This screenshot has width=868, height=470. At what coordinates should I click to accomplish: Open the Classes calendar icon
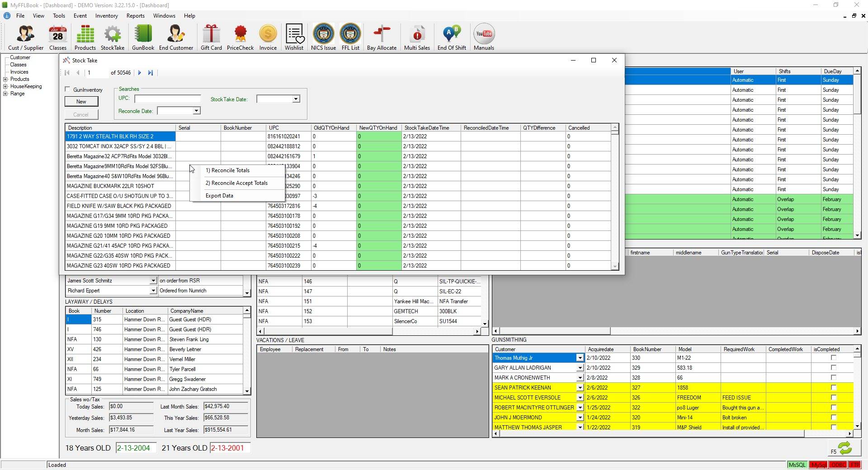[x=57, y=37]
